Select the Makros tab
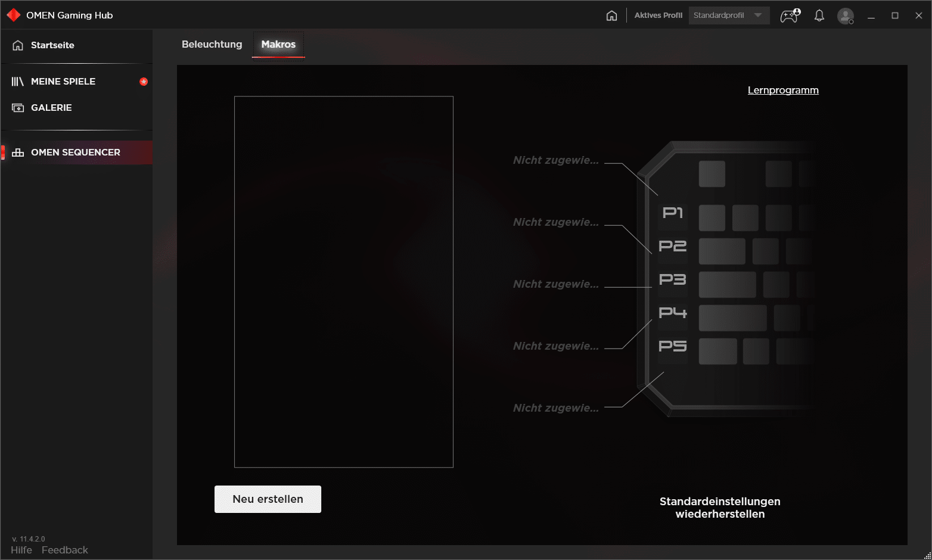Viewport: 932px width, 560px height. point(278,45)
